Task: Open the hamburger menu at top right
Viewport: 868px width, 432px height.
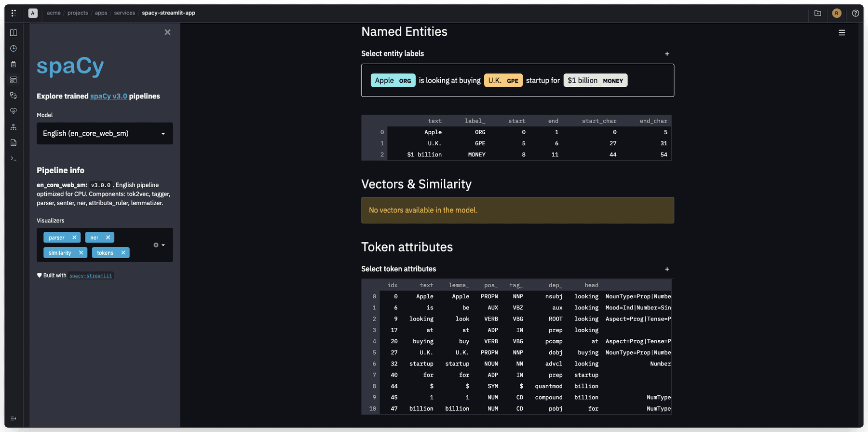Action: [x=842, y=33]
